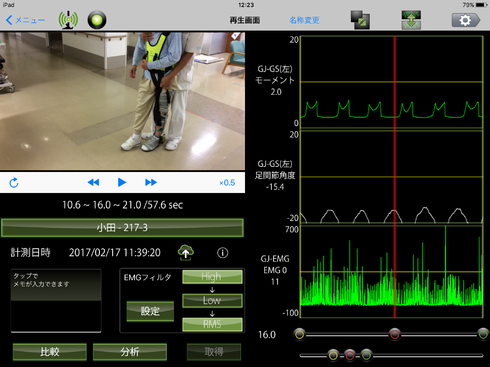490x367 pixels.
Task: Tap the 小田 - 217-3 recording title bar
Action: 122,228
